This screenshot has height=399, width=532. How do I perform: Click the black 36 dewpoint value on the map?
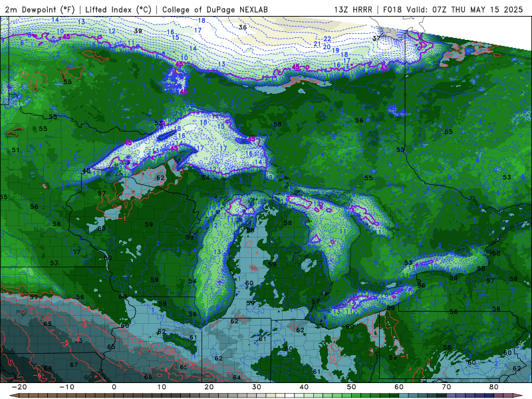click(x=243, y=27)
